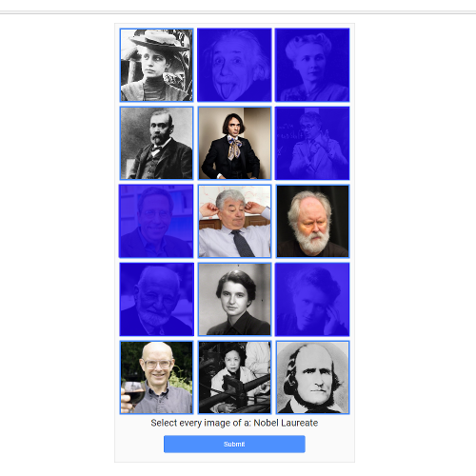Viewport: 476px width, 476px height.
Task: Click the 'Select every image of a: Nobel Laureate' prompt
Action: (234, 423)
